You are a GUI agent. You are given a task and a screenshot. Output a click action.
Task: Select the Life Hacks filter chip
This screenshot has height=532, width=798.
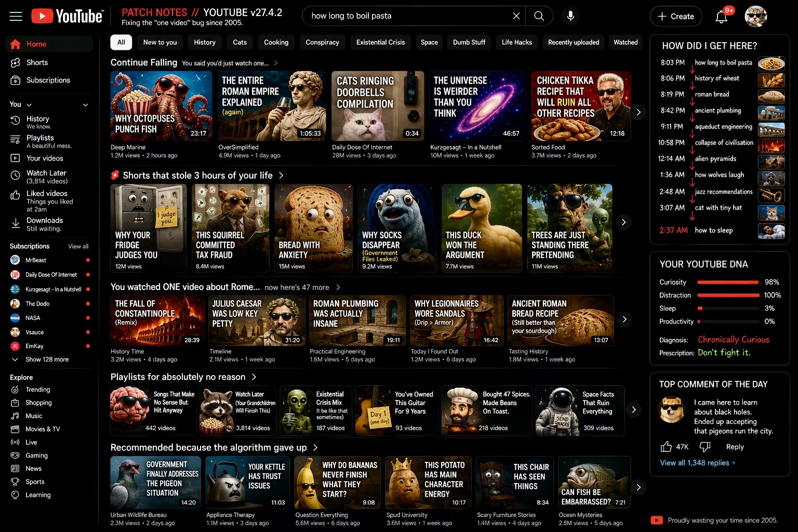point(517,43)
